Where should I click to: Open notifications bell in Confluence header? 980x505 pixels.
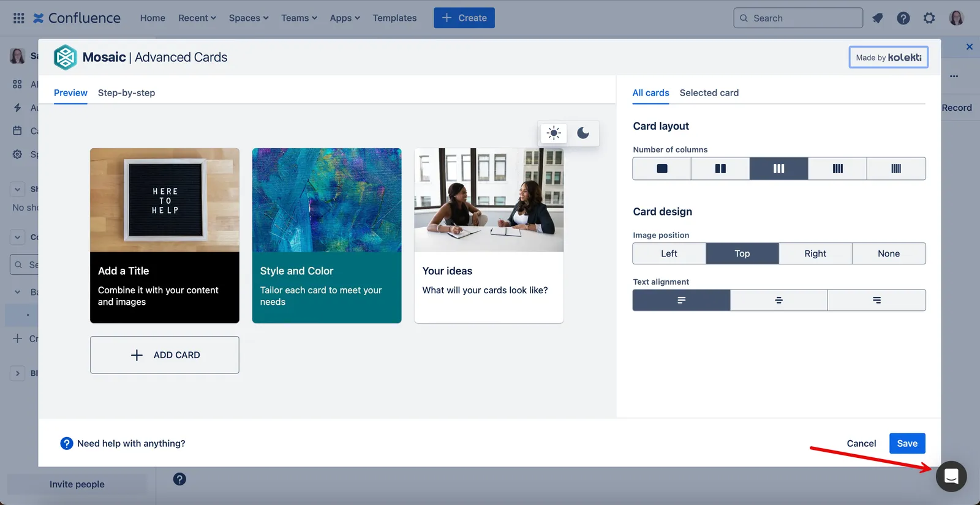(878, 18)
